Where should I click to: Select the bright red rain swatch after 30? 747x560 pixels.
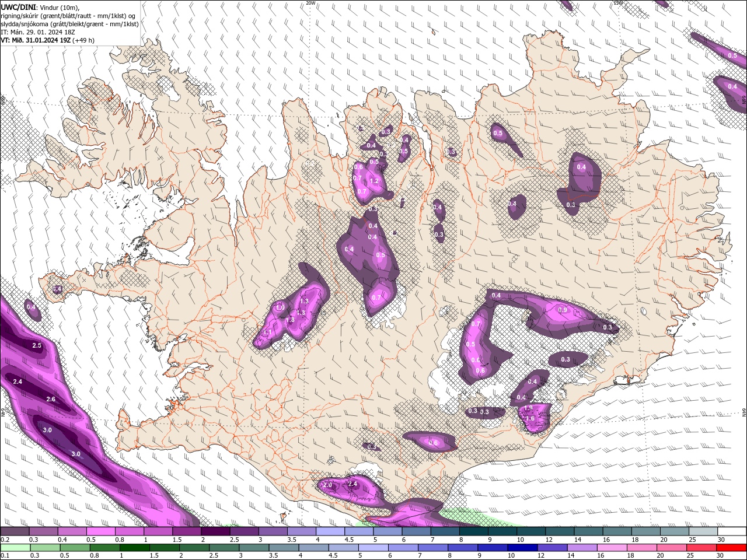pos(732,548)
